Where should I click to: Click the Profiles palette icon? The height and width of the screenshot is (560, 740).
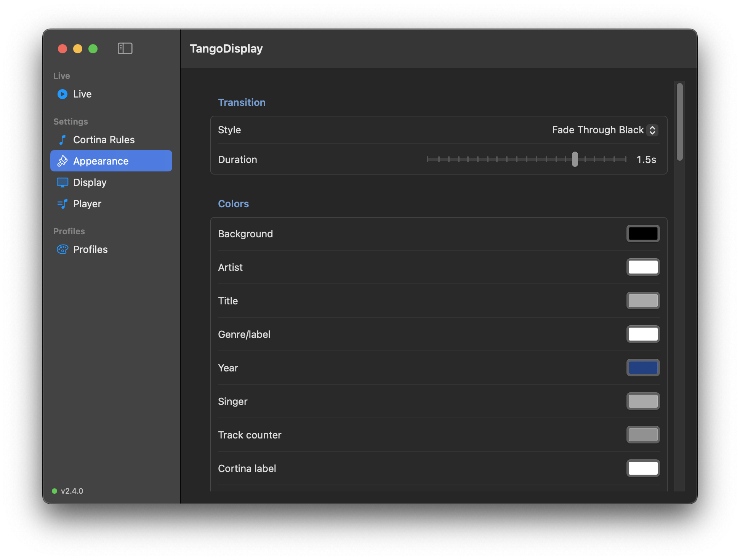[x=62, y=250]
